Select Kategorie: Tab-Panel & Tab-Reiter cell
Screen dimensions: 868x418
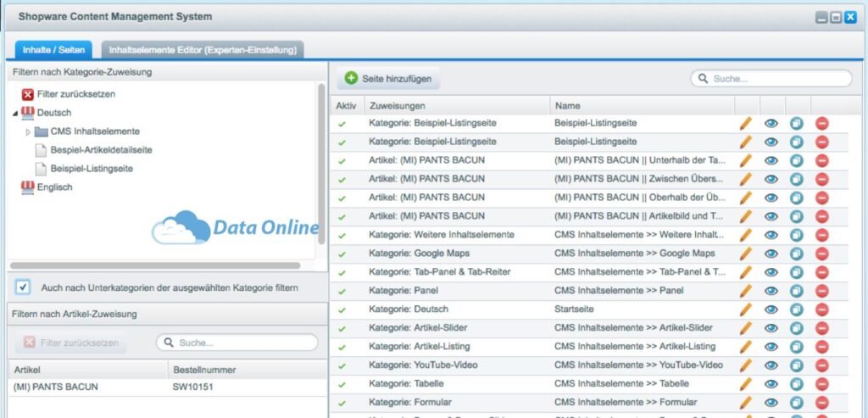pyautogui.click(x=440, y=272)
